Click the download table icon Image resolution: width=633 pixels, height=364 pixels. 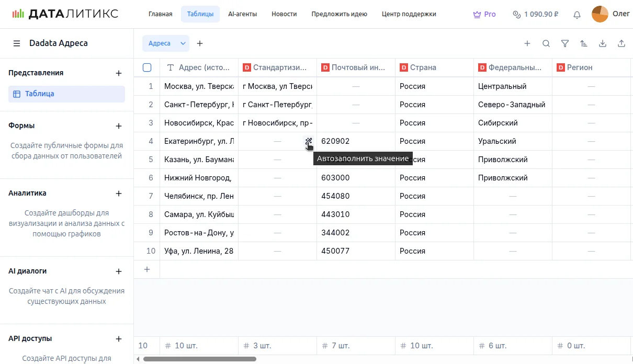point(603,43)
